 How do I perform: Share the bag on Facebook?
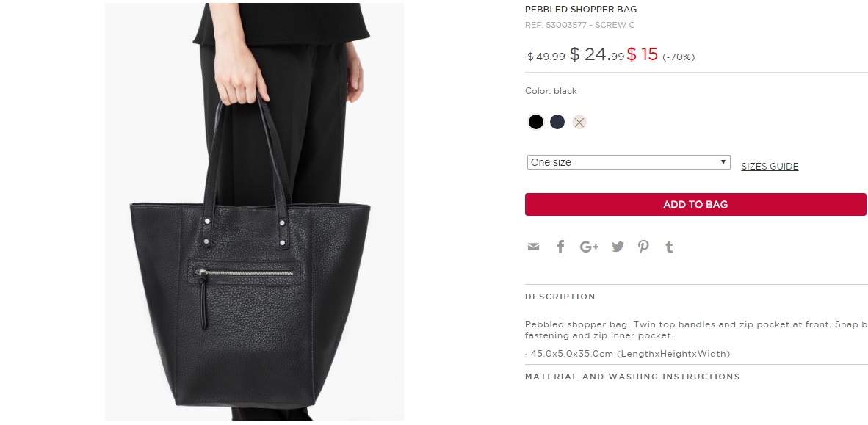coord(560,247)
